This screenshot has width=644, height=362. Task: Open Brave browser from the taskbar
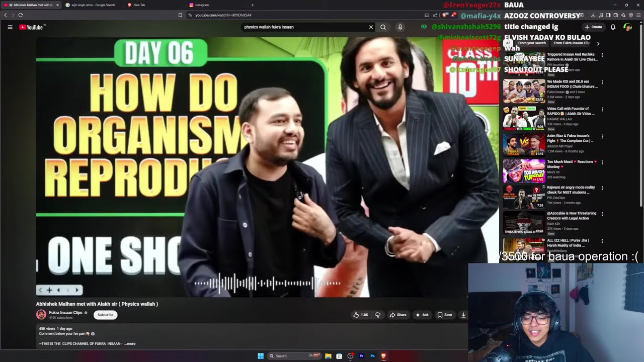[x=383, y=356]
